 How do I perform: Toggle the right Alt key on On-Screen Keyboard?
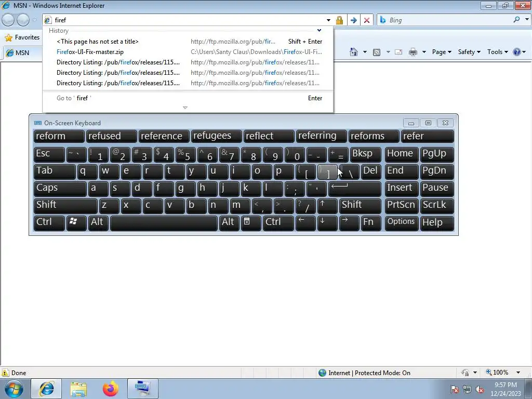coord(229,223)
